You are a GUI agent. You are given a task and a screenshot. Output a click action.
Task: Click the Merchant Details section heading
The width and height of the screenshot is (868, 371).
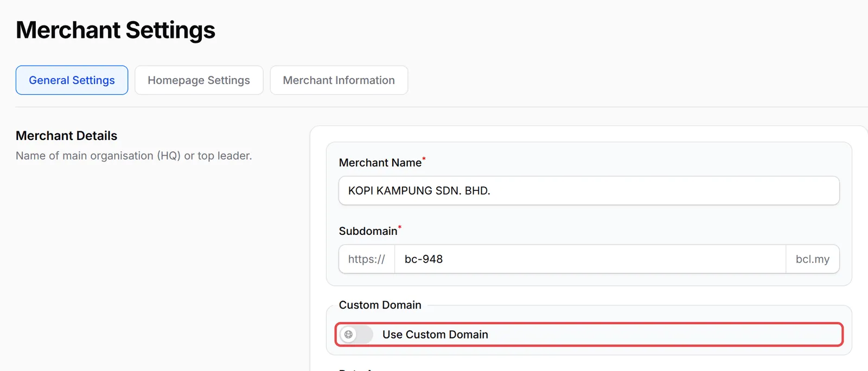click(66, 136)
